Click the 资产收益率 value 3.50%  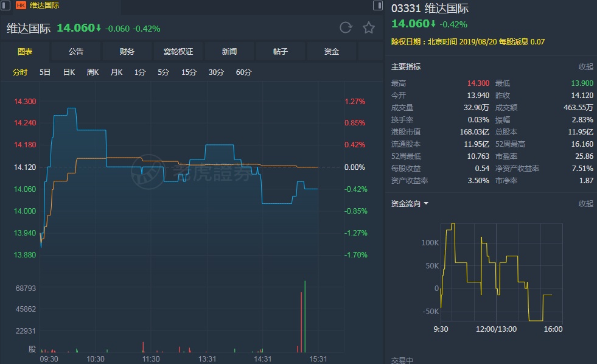click(x=478, y=180)
